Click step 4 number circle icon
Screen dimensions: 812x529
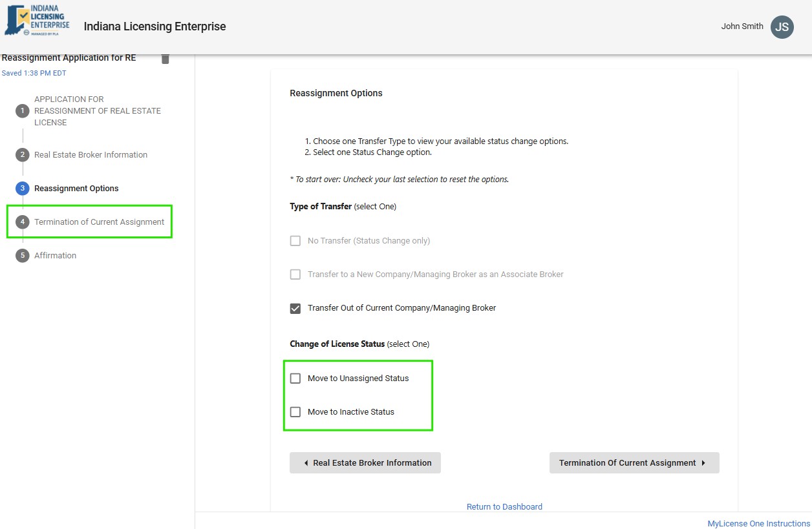(x=23, y=222)
